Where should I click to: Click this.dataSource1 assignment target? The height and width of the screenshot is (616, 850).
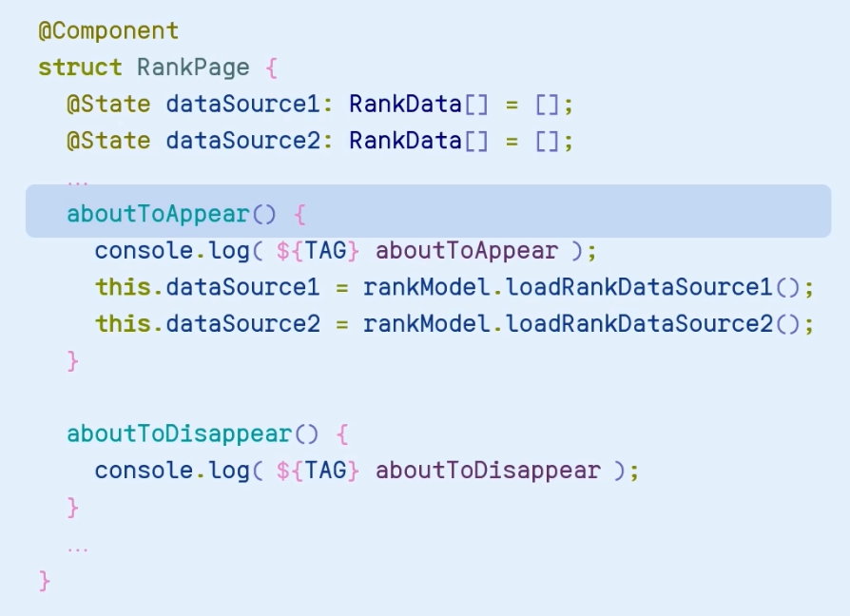207,287
